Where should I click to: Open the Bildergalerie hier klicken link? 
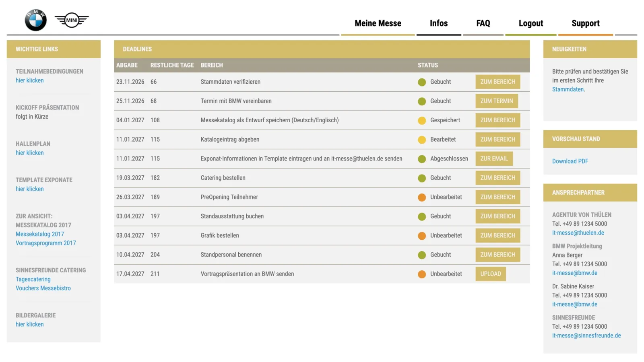pyautogui.click(x=29, y=324)
